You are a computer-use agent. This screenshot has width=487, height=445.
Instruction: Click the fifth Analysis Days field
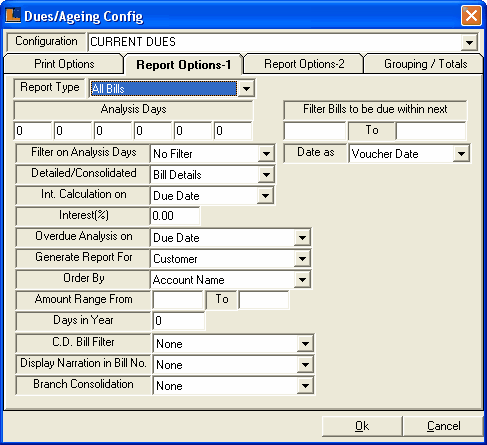pyautogui.click(x=193, y=131)
